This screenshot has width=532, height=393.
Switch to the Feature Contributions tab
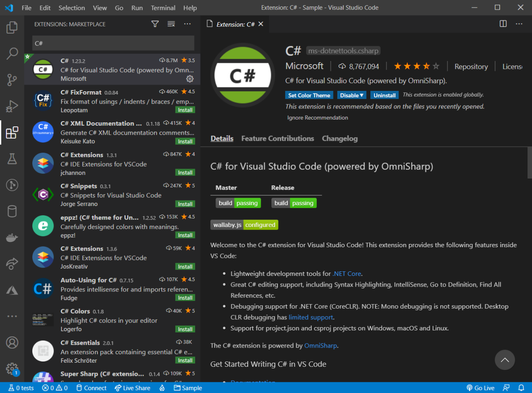277,138
